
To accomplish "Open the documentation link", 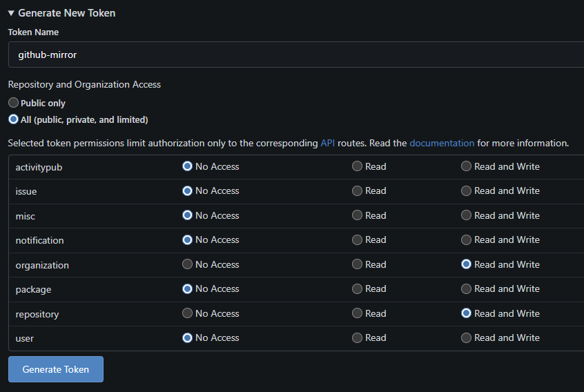I will point(442,144).
